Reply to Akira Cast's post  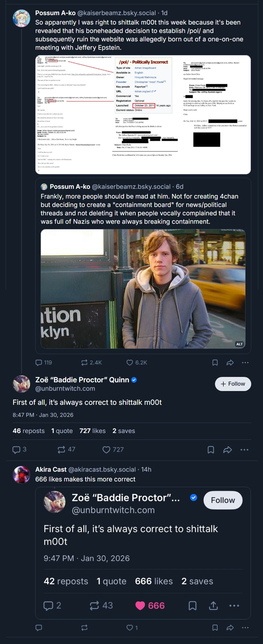click(x=39, y=627)
